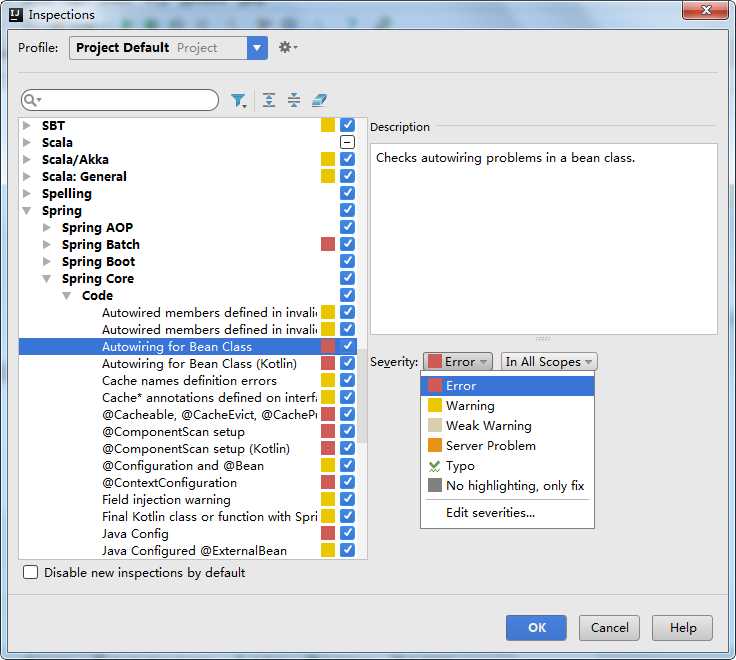736x660 pixels.
Task: Click the Help button
Action: [682, 628]
